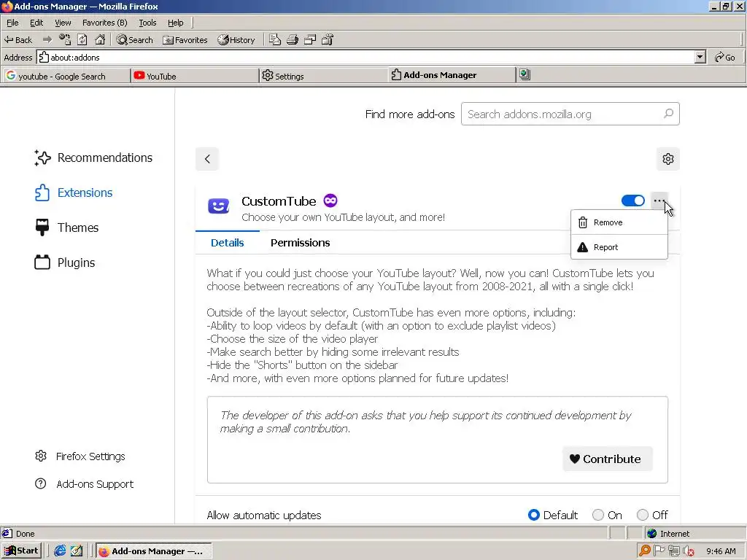Image resolution: width=747 pixels, height=560 pixels.
Task: Switch to the Permissions tab
Action: pyautogui.click(x=300, y=242)
